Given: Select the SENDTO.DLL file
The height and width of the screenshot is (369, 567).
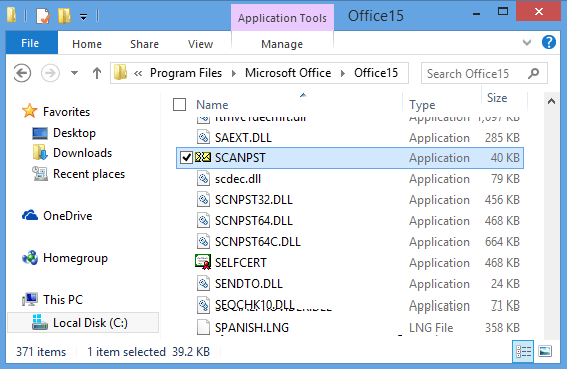Looking at the screenshot, I should [248, 284].
